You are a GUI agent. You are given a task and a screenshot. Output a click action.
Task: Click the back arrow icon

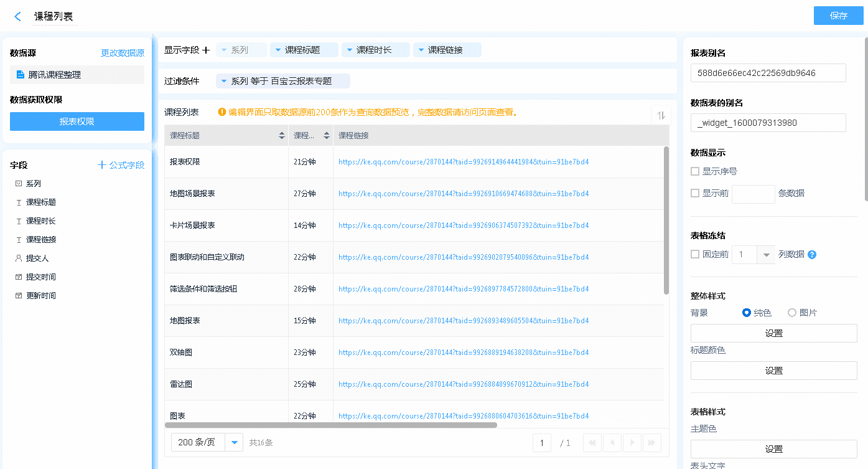[17, 16]
